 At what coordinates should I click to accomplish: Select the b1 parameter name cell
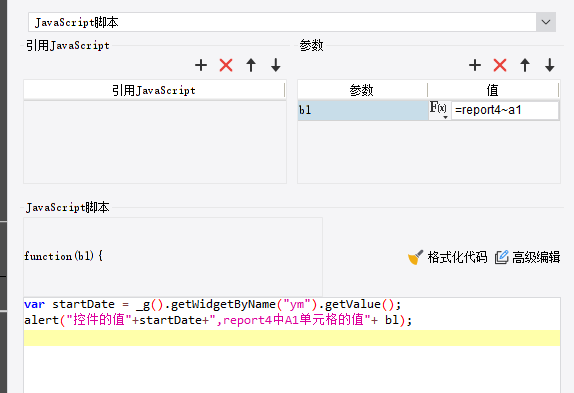coord(363,110)
